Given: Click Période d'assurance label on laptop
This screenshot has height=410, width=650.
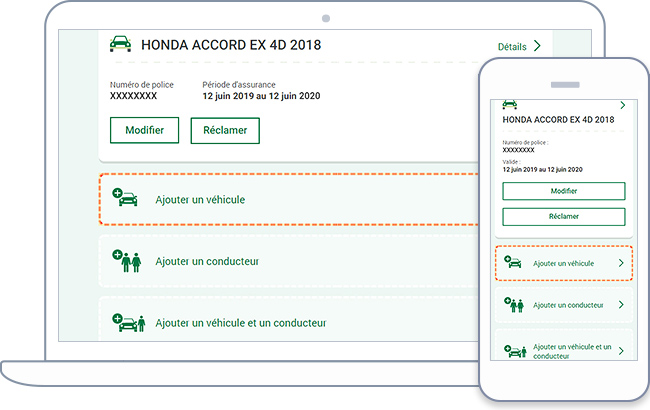Looking at the screenshot, I should click(239, 85).
